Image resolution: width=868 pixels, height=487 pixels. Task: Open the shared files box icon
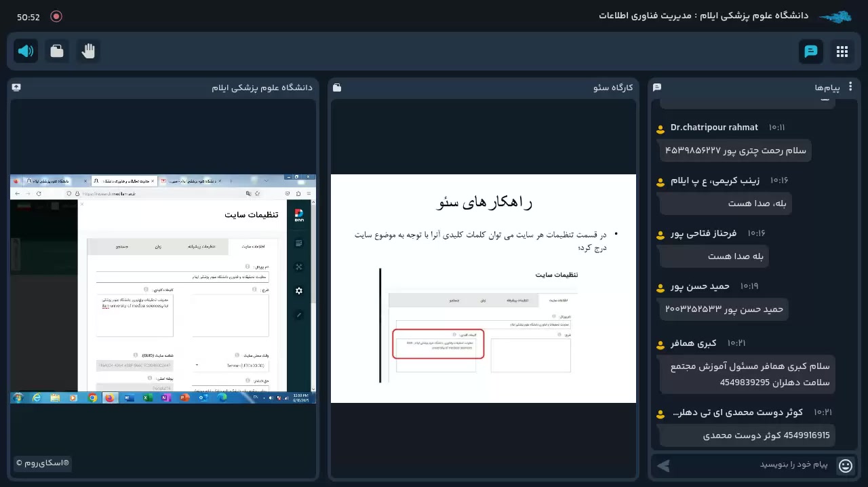coord(57,51)
